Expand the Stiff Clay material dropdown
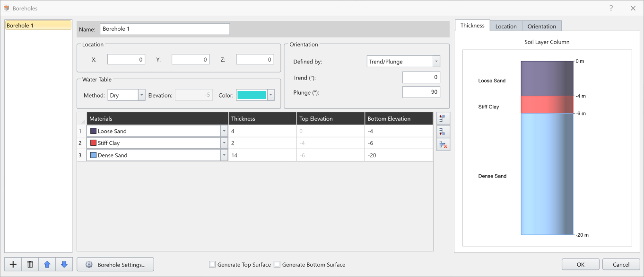Image resolution: width=644 pixels, height=277 pixels. pos(224,143)
